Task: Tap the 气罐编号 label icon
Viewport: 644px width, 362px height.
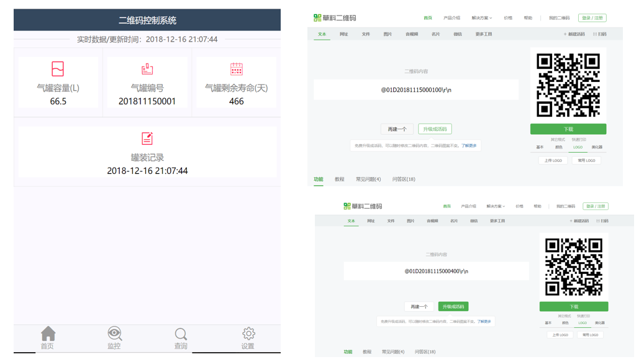Action: point(147,69)
